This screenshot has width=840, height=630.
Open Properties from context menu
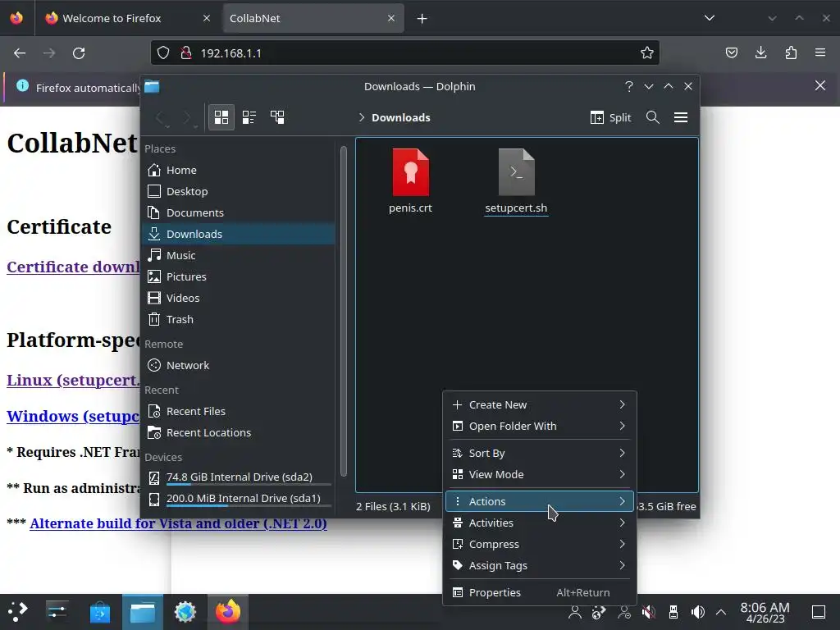(x=540, y=592)
